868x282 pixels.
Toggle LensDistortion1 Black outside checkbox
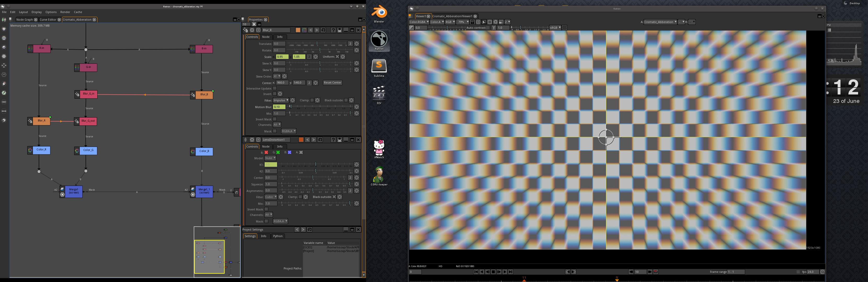[x=334, y=197]
